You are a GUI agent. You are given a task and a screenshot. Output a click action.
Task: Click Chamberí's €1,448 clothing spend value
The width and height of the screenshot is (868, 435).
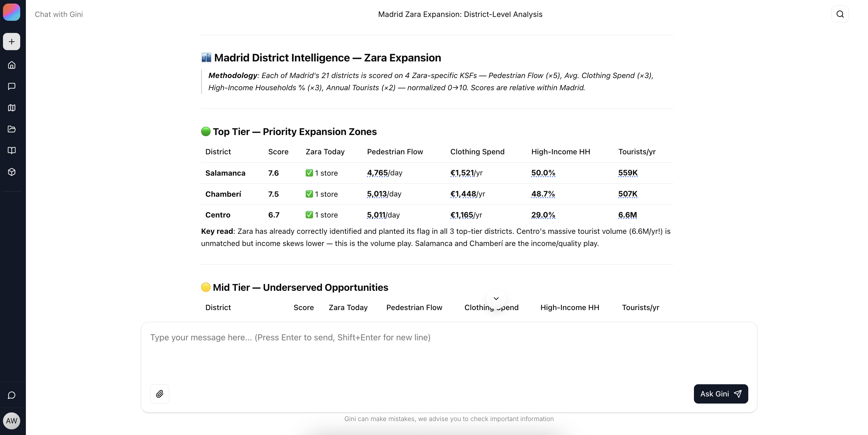463,194
